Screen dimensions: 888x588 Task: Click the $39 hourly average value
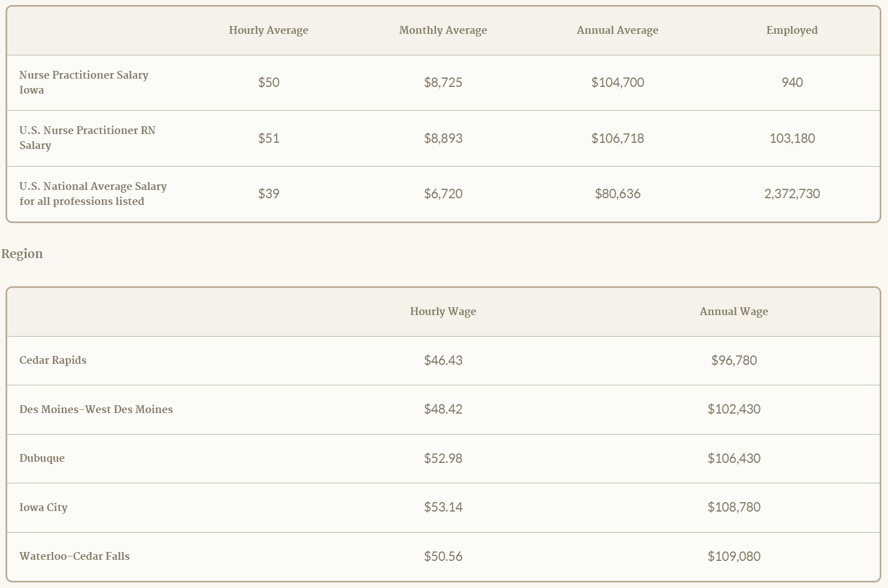click(269, 194)
